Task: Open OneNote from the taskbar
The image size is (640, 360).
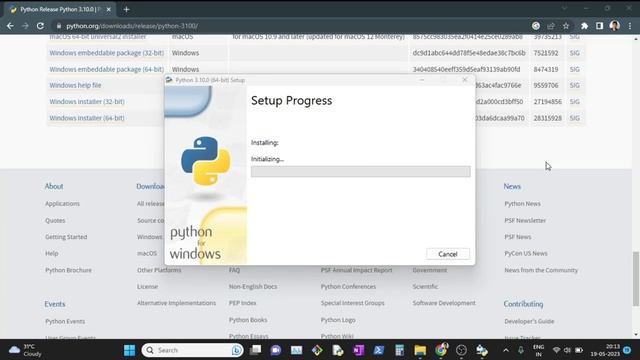Action: coord(358,350)
